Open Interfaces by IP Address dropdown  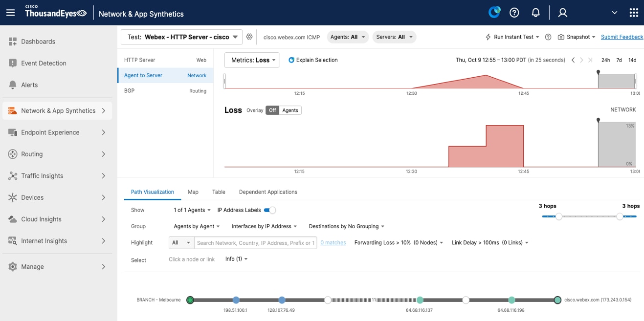[264, 226]
